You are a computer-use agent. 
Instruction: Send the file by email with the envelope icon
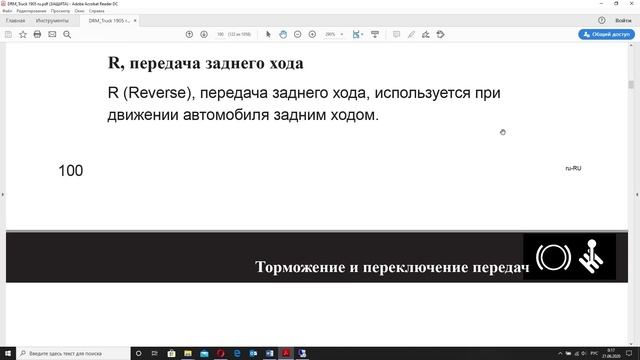[52, 34]
